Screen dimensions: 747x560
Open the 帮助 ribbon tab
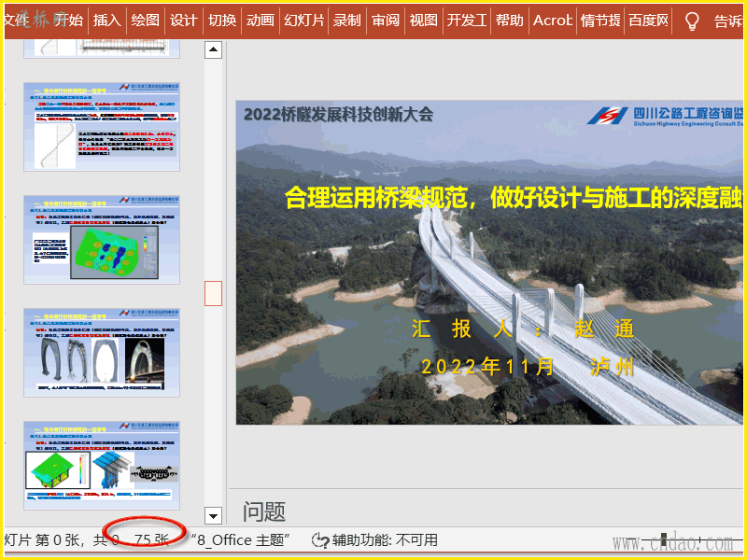509,21
